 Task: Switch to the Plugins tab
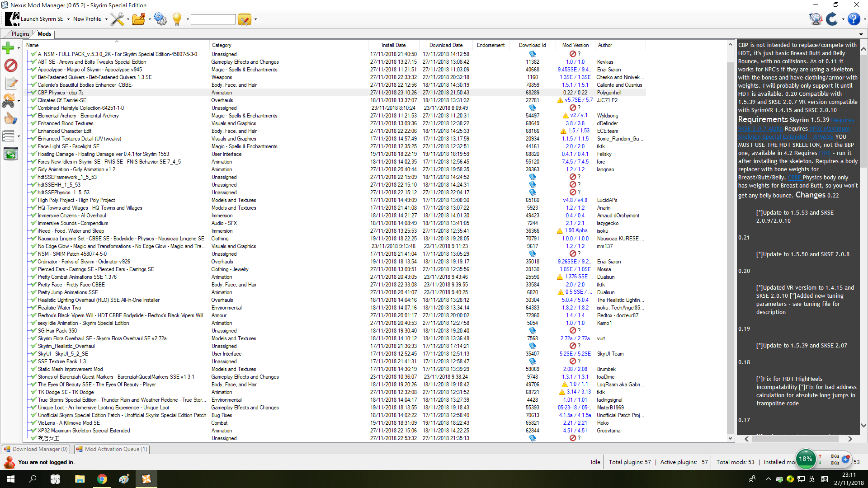pyautogui.click(x=20, y=34)
